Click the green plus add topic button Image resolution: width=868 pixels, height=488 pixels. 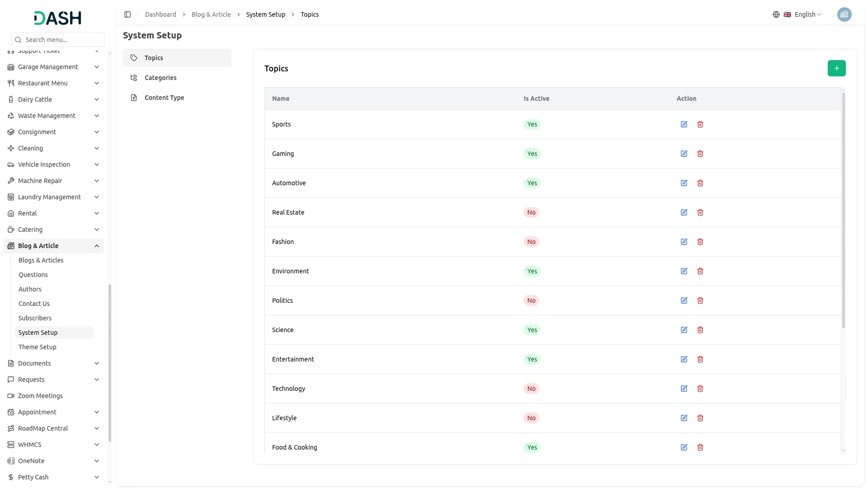point(836,68)
